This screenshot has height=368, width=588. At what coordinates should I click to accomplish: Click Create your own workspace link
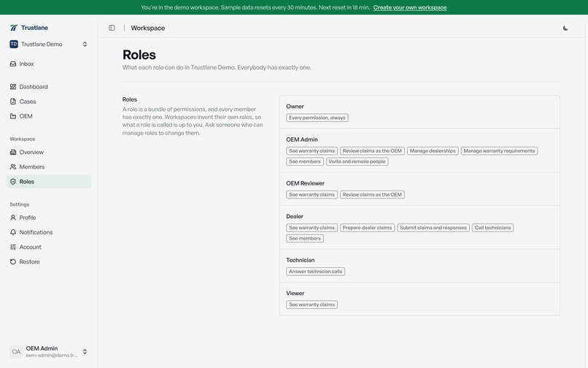click(410, 7)
